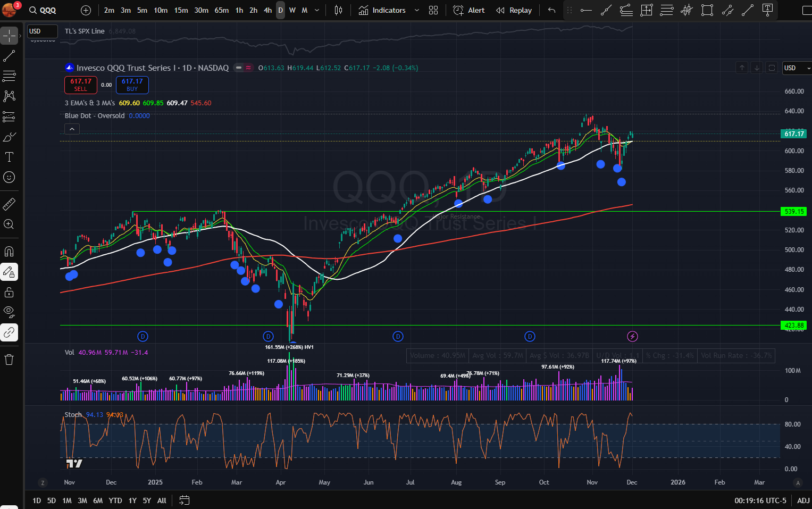Toggle drawing sync link icon
The image size is (812, 509).
(9, 332)
